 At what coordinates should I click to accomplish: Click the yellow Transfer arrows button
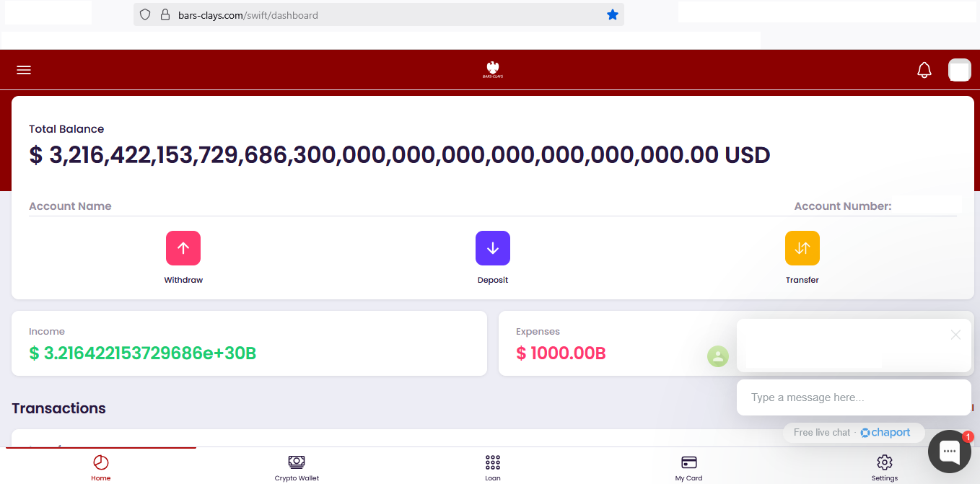pos(802,248)
